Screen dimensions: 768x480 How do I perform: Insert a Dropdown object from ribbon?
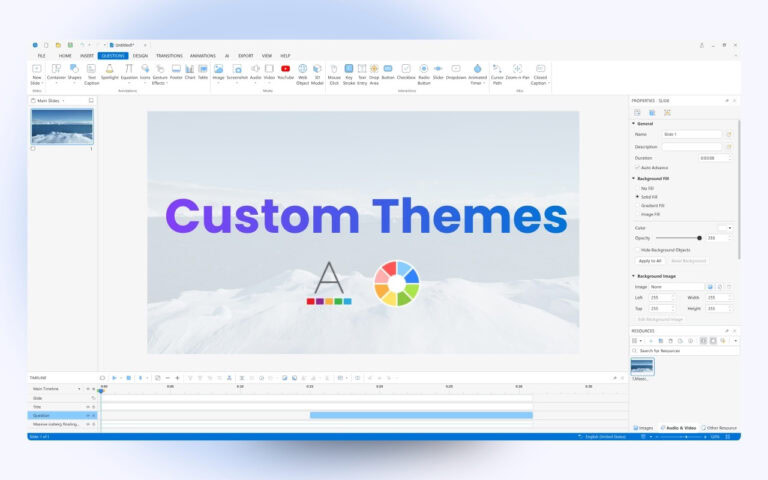[456, 72]
